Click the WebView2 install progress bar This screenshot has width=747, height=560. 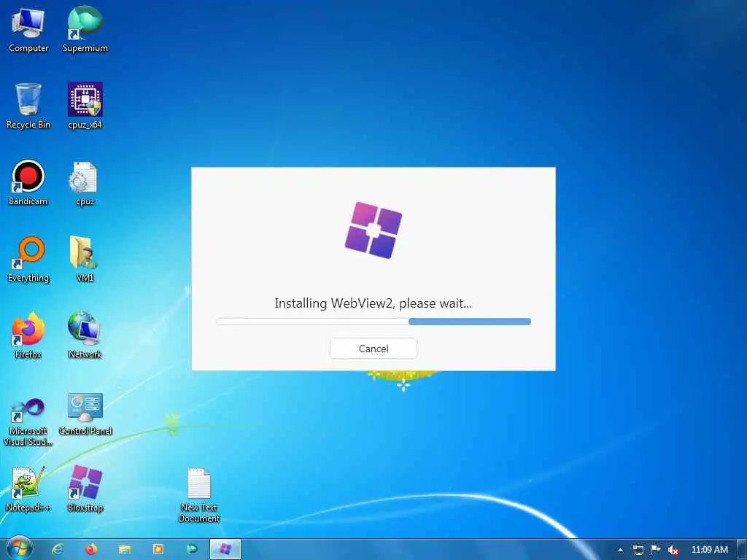[x=373, y=322]
